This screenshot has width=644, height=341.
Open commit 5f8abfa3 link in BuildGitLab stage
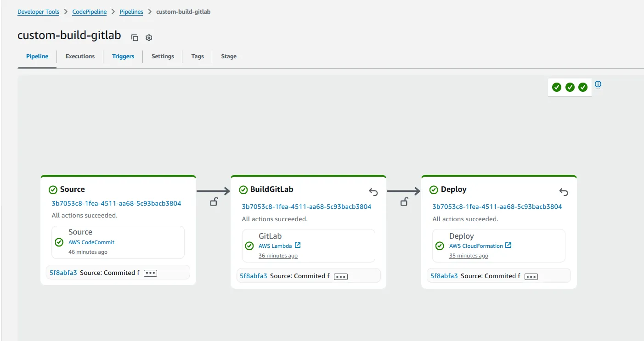point(254,276)
